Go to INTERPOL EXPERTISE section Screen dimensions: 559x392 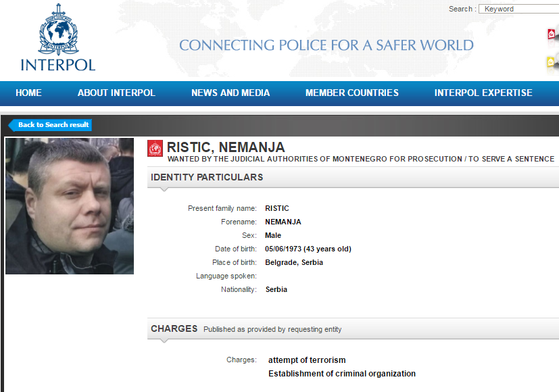click(x=483, y=93)
